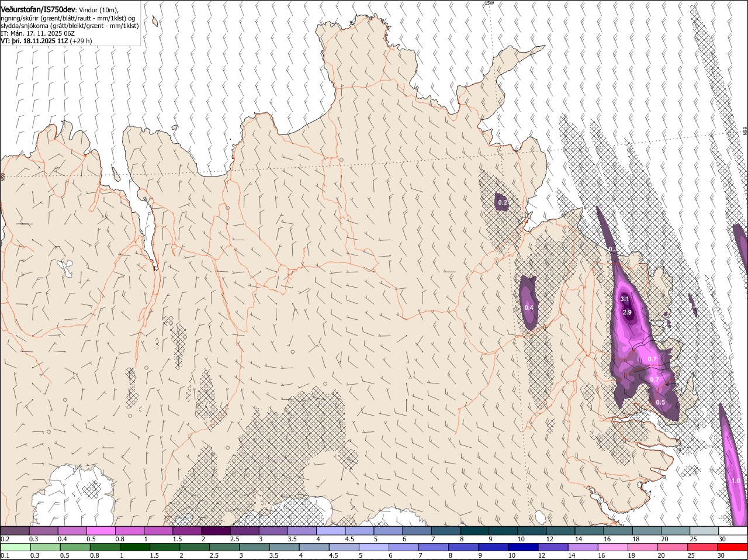Pick the 14 lavender swatch in the lower scale
Screen dimensions: 748x560
(x=583, y=547)
